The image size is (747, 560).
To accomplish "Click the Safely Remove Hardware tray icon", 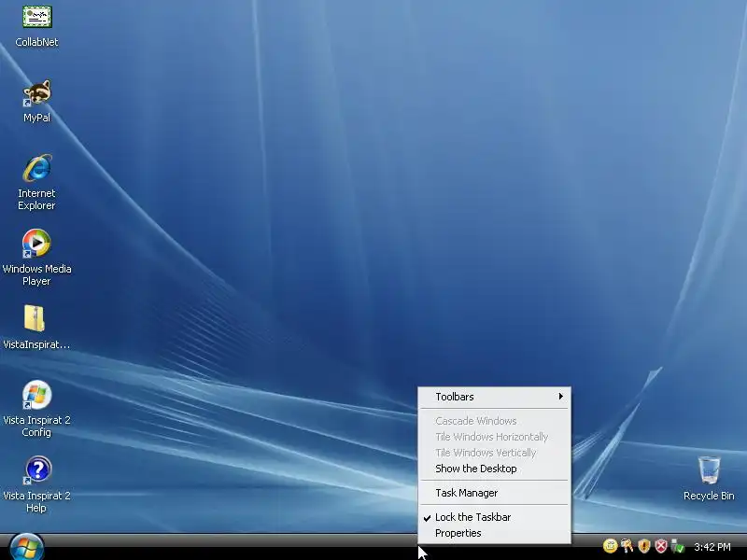I will click(677, 546).
